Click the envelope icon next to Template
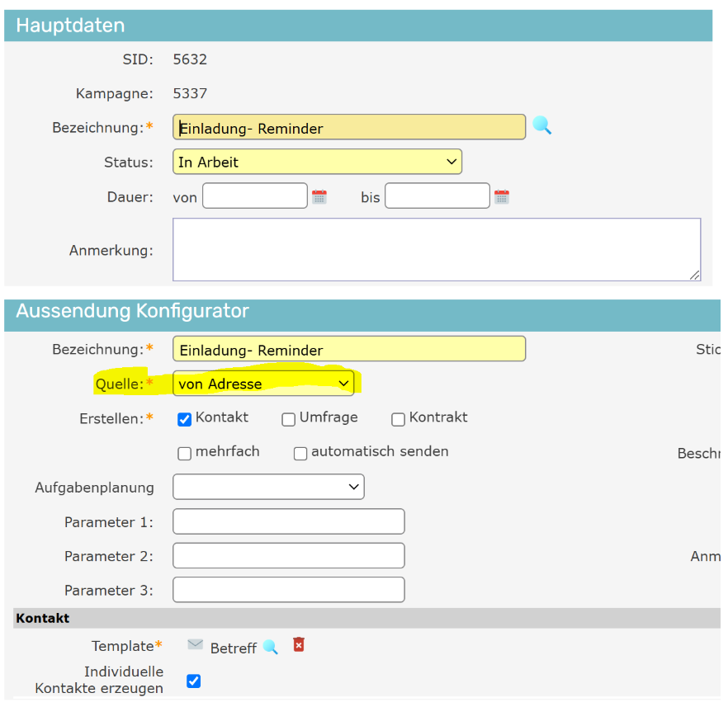The height and width of the screenshot is (707, 728). pos(195,645)
